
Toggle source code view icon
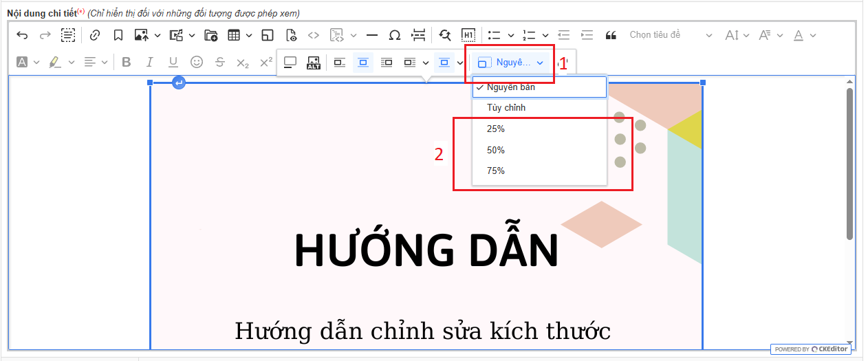314,35
